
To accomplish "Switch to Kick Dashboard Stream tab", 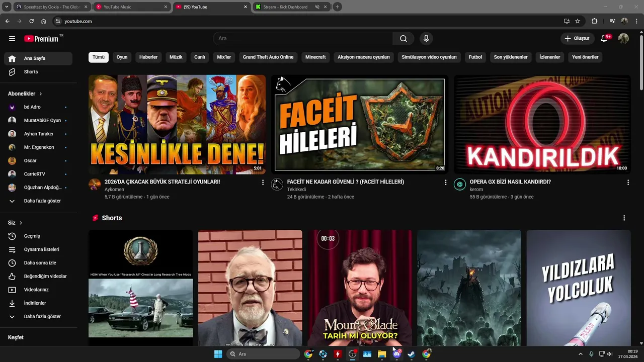I will coord(292,7).
